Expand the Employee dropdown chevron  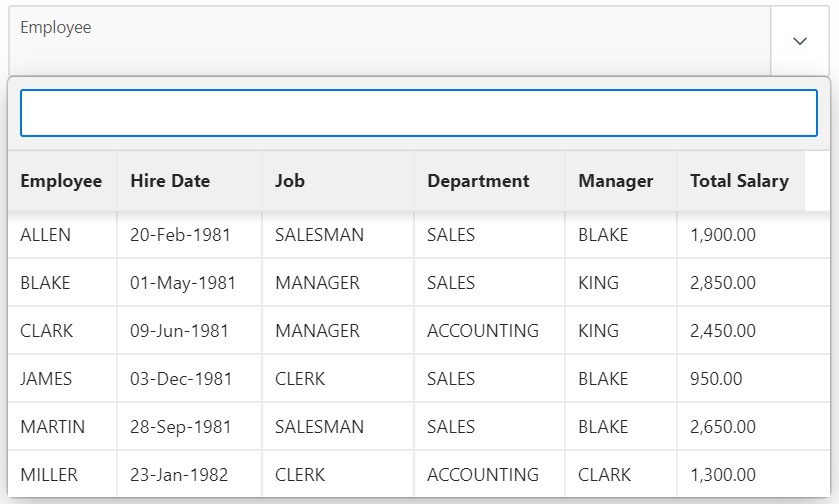click(x=799, y=41)
